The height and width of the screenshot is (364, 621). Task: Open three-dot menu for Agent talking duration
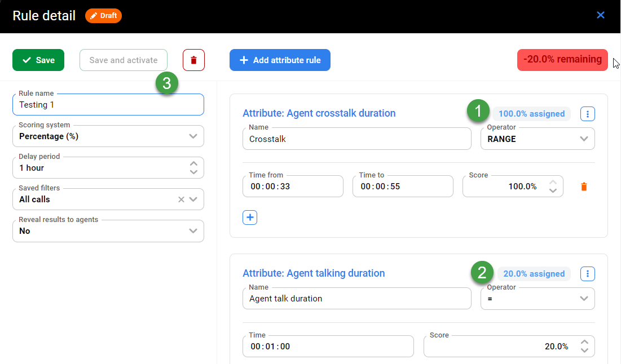[x=587, y=274]
